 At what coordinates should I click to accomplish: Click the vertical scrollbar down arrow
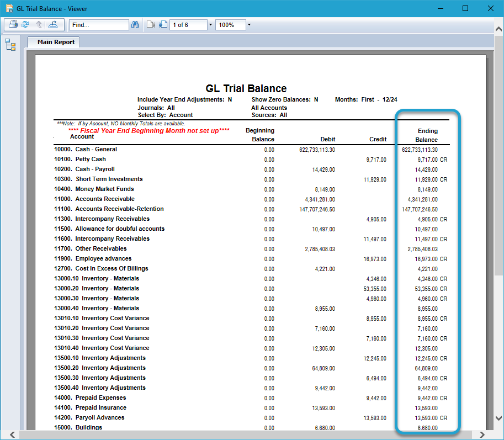coord(499,418)
